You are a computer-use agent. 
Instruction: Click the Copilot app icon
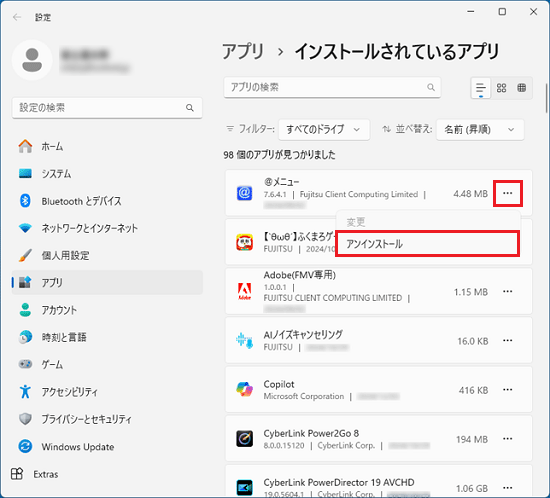pos(244,390)
